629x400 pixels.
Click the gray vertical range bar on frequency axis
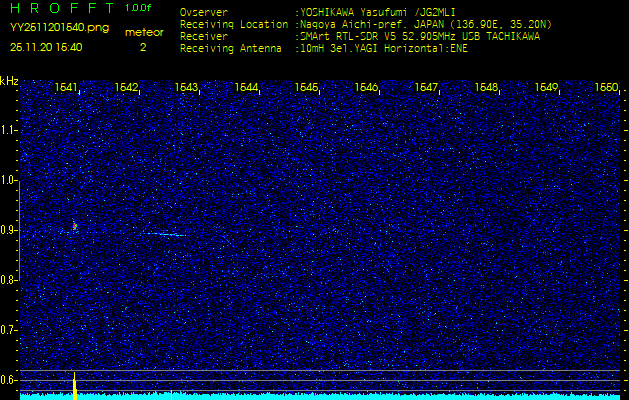point(20,230)
